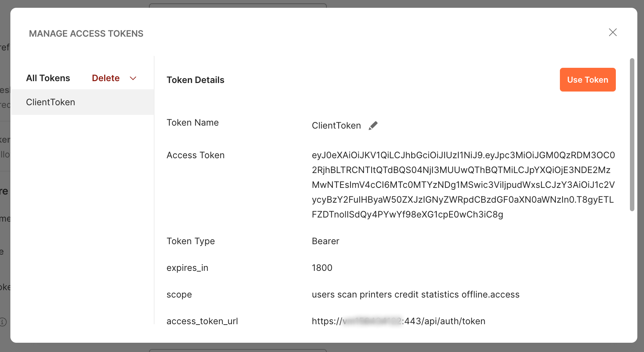Select ClientToken from the token list
The width and height of the screenshot is (644, 352).
pyautogui.click(x=50, y=102)
